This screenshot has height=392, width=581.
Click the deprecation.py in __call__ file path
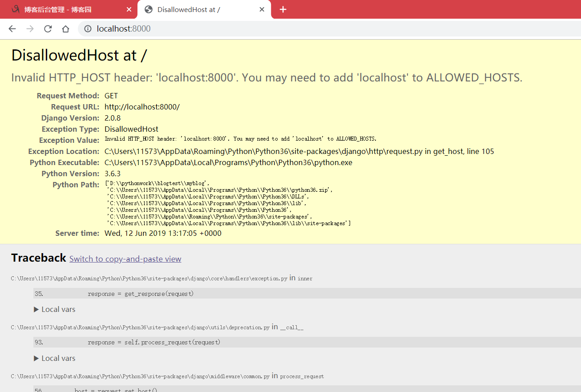(x=157, y=327)
